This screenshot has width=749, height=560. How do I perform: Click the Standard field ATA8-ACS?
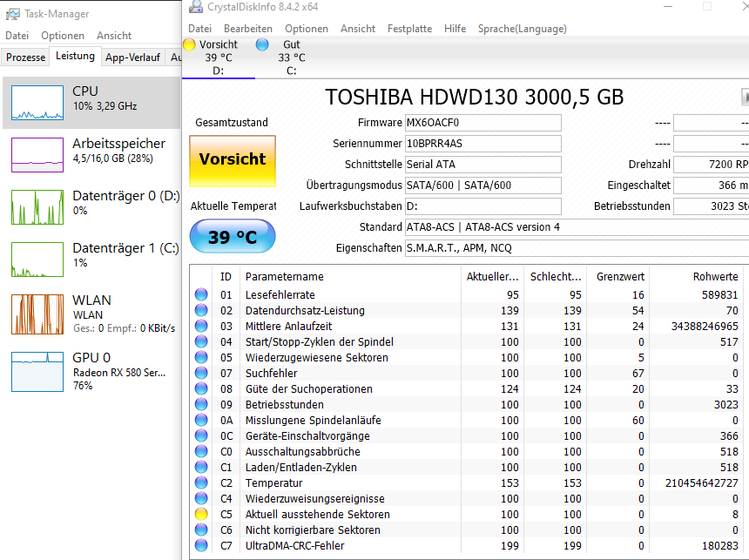pyautogui.click(x=577, y=227)
